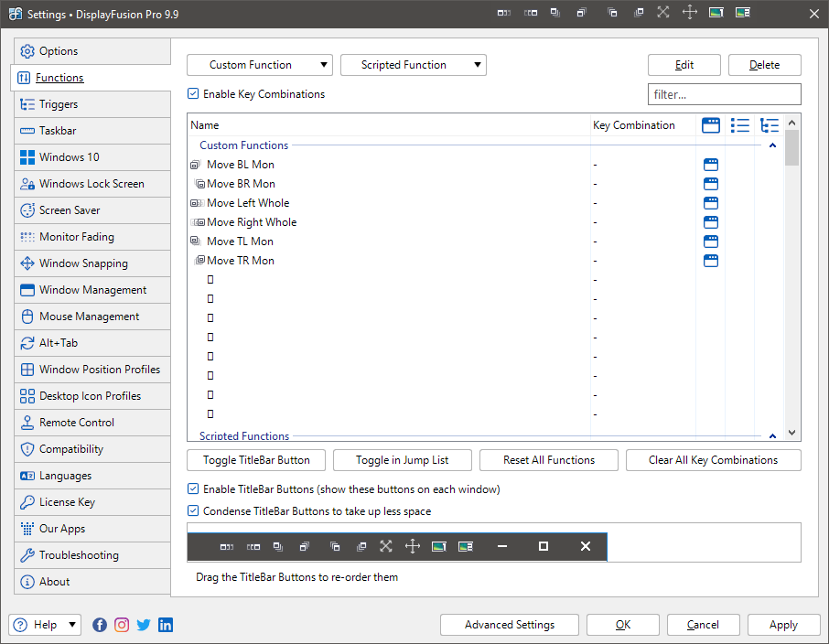Click the TitleBar button icon for Move BL Mon
This screenshot has width=829, height=644.
tap(711, 165)
